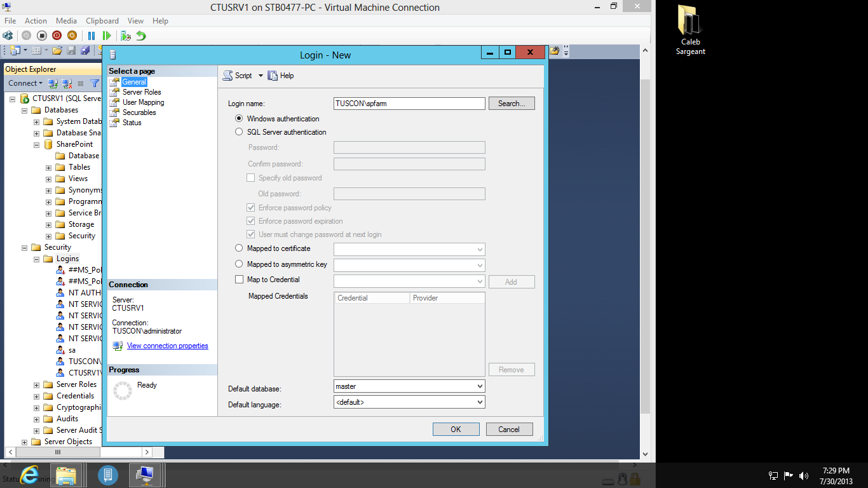Open the View menu
This screenshot has width=868, height=488.
tap(135, 21)
